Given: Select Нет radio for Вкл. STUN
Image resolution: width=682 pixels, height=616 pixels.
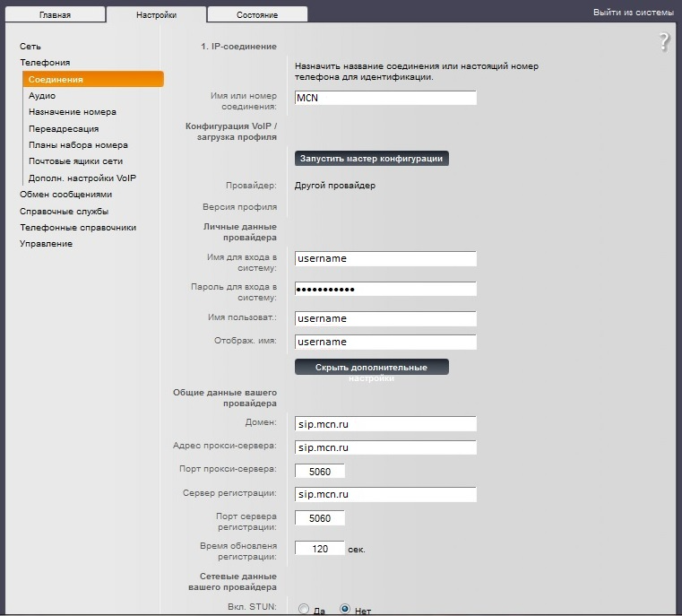Looking at the screenshot, I should pyautogui.click(x=345, y=609).
